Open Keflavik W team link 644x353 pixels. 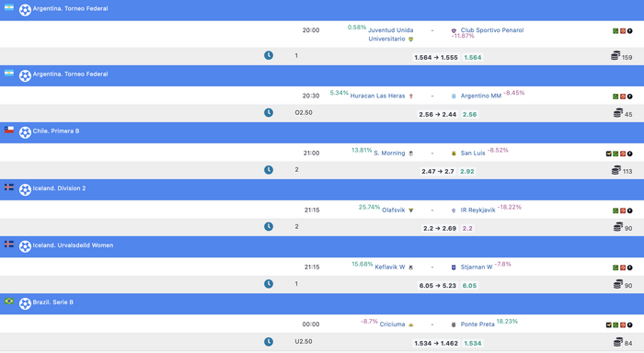coord(390,267)
